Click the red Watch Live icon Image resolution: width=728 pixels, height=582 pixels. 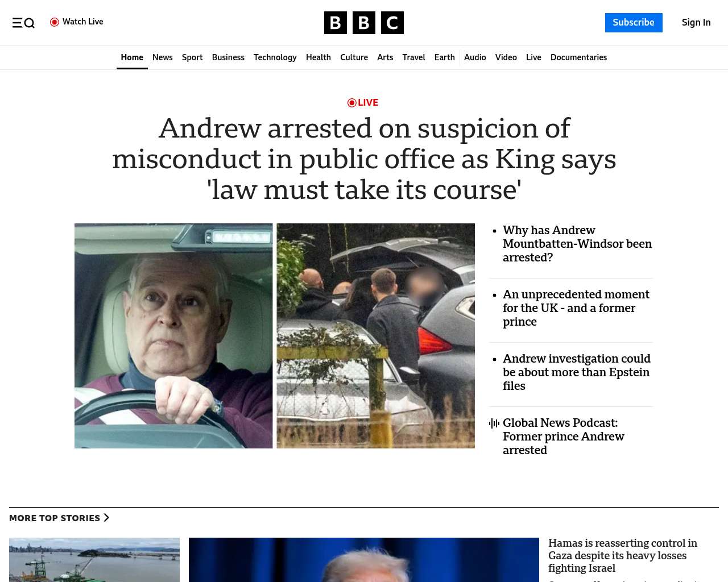click(55, 22)
